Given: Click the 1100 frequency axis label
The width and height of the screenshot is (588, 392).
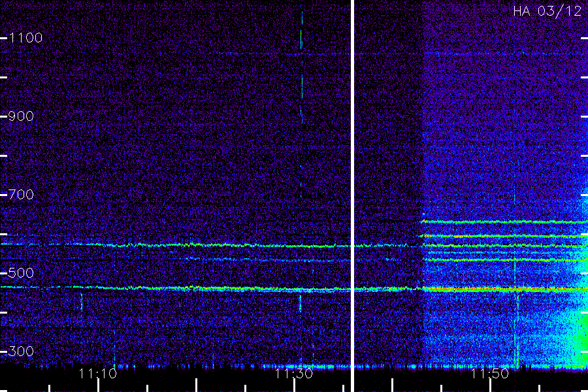Looking at the screenshot, I should click(25, 38).
